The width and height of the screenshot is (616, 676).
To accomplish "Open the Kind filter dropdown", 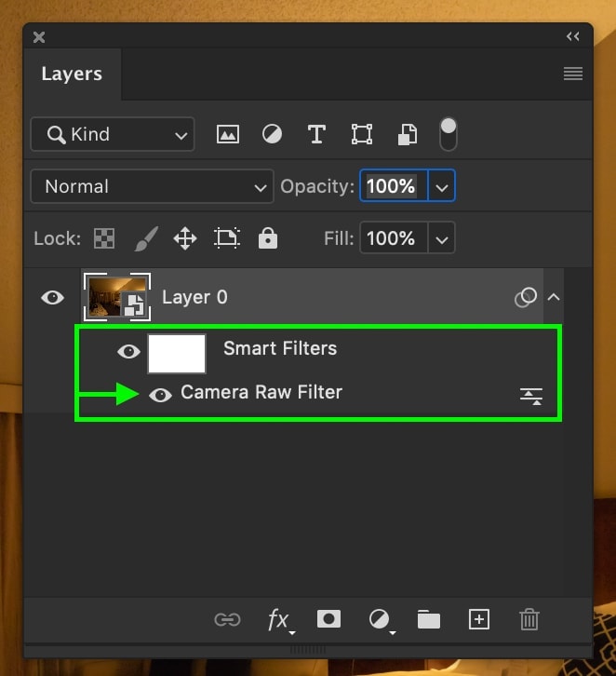I will tap(113, 134).
